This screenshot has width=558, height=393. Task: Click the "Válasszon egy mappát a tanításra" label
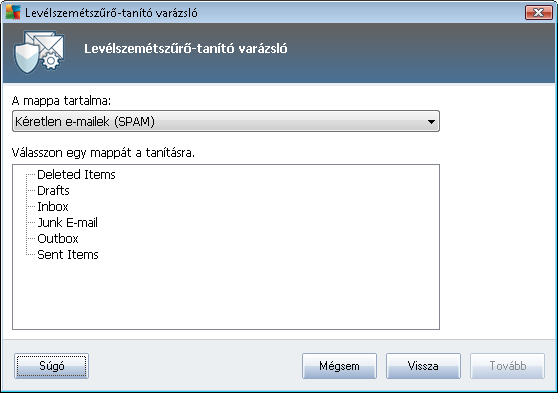(103, 153)
